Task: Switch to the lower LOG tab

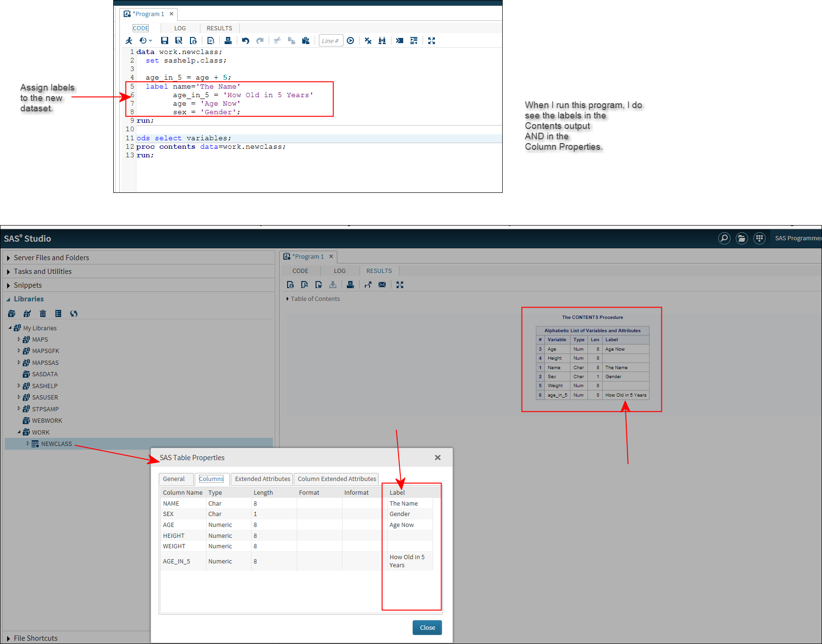Action: 340,271
